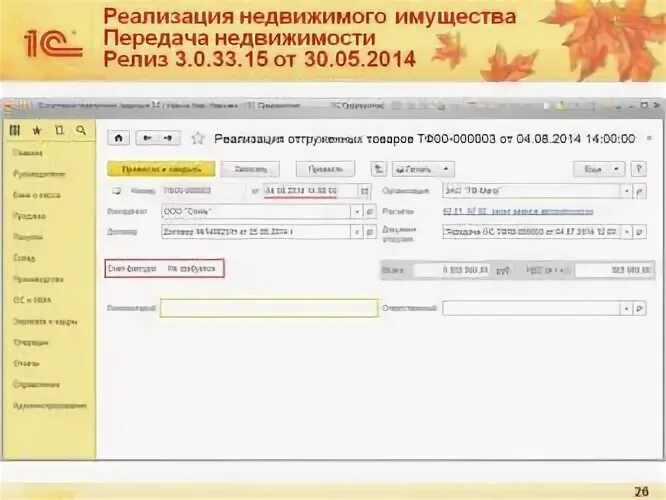Open the Ответственный record with its open button
The height and width of the screenshot is (500, 666).
coord(640,308)
